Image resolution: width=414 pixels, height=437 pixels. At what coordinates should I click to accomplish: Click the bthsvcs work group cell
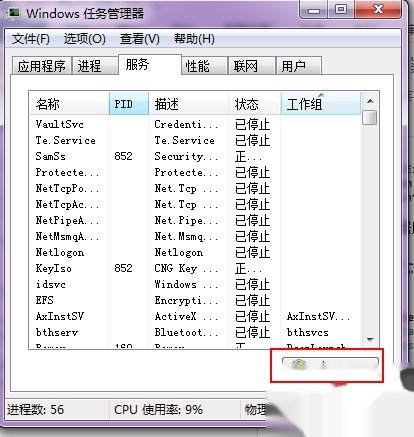click(307, 332)
